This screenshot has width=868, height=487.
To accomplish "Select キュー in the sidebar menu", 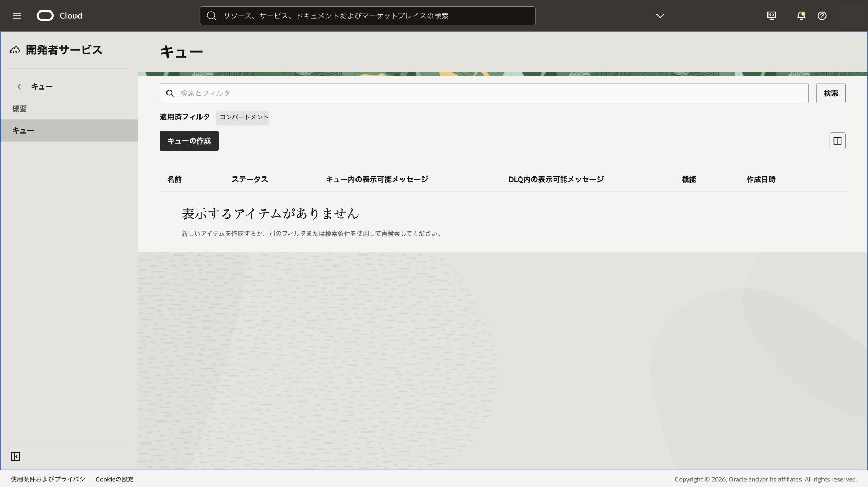I will [69, 130].
